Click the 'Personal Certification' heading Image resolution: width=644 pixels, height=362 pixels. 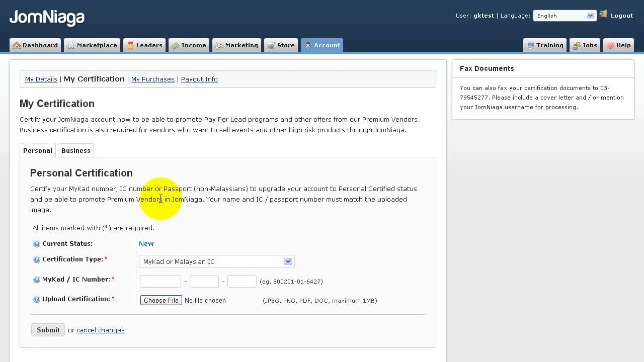82,173
